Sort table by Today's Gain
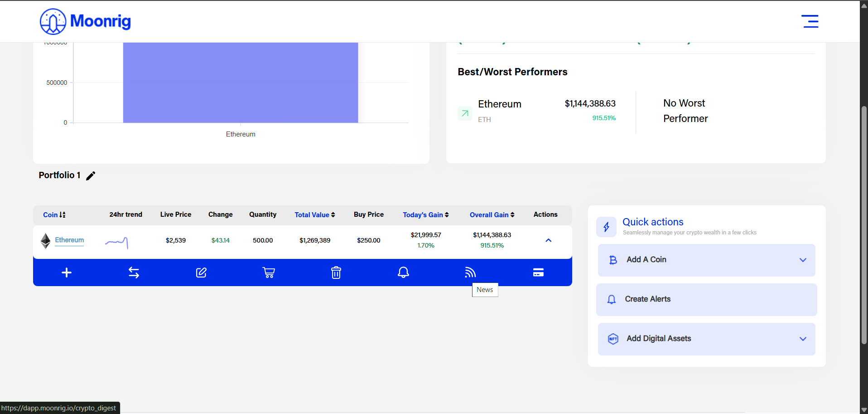Viewport: 868px width, 414px height. 426,215
